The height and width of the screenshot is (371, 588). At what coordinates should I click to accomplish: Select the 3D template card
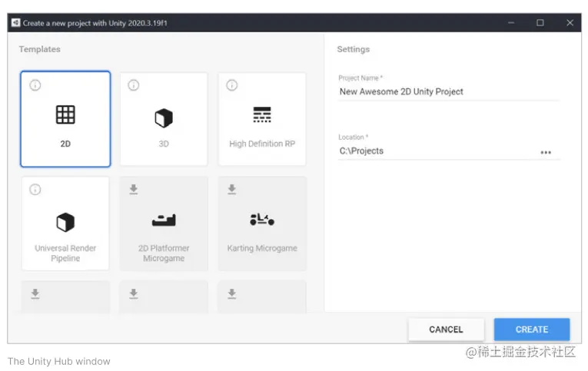click(x=164, y=119)
